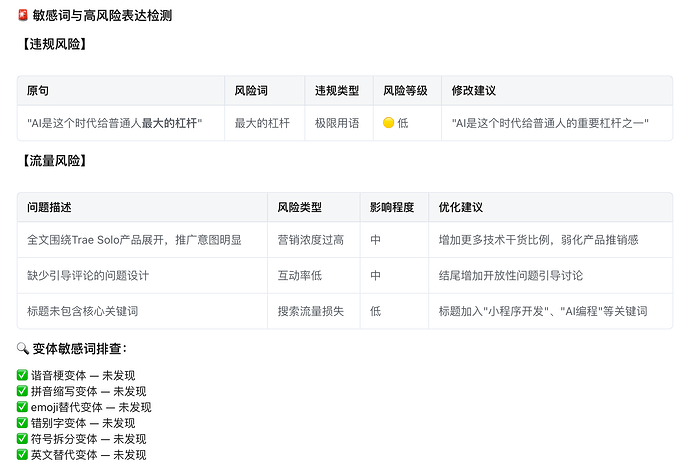Image resolution: width=690 pixels, height=473 pixels.
Task: Click green check beside 英文替代变体
Action: point(22,454)
